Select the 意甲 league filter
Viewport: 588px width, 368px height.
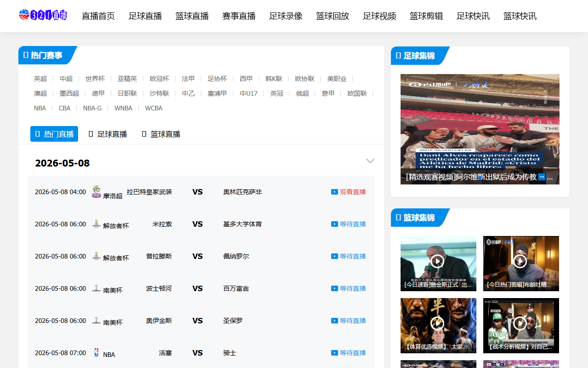pos(328,93)
